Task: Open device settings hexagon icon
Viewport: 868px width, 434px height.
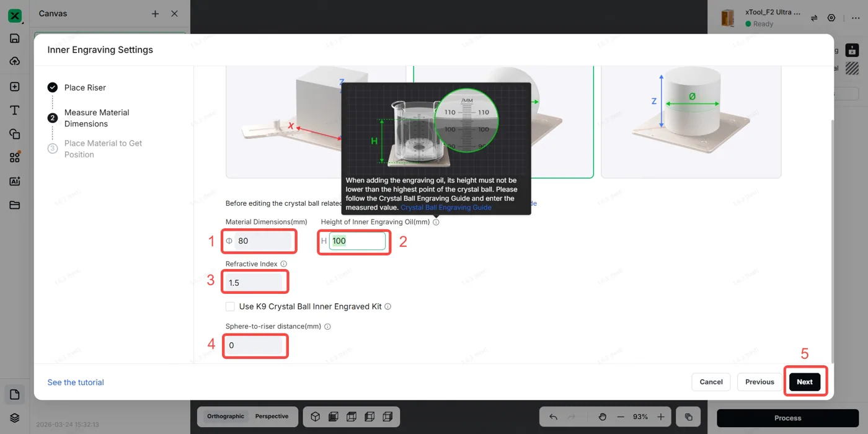Action: tap(831, 18)
